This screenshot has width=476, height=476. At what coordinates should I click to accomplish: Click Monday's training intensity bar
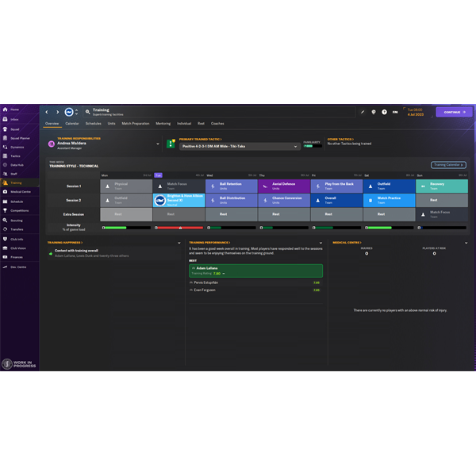tap(126, 228)
